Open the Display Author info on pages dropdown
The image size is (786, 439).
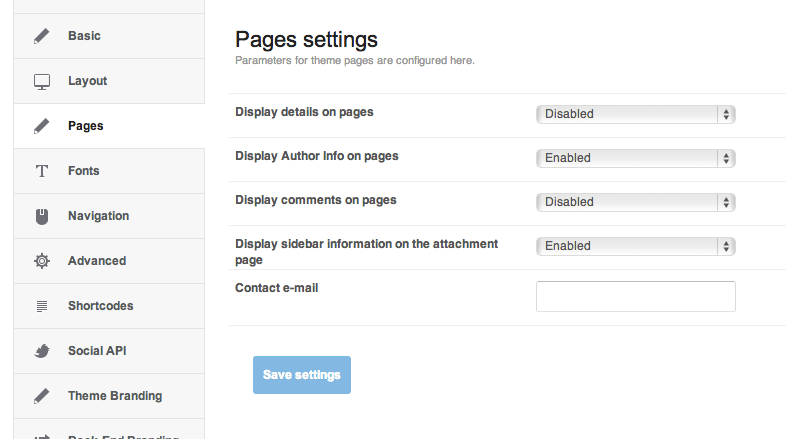(636, 158)
